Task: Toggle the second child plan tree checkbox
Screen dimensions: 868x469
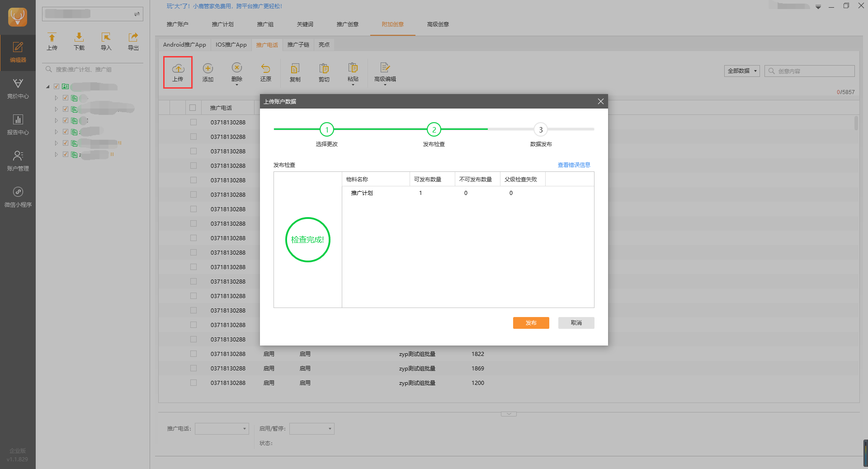Action: coord(66,109)
